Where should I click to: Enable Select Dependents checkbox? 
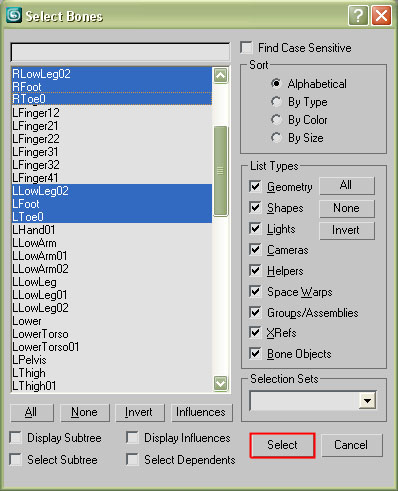[132, 459]
